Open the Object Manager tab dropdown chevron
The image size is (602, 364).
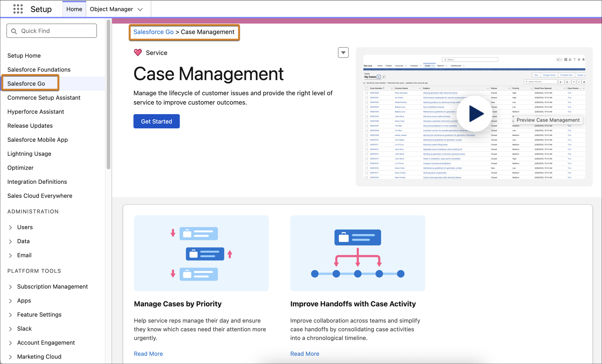coord(140,9)
